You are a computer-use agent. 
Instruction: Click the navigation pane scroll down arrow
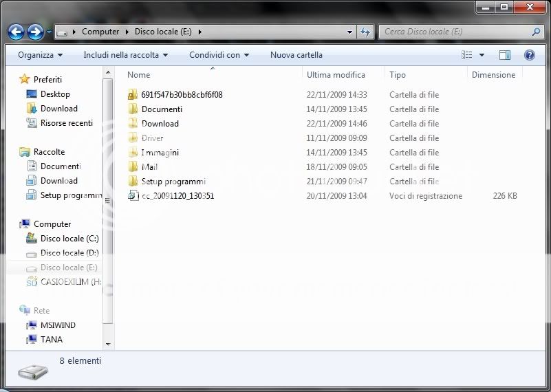tap(108, 343)
